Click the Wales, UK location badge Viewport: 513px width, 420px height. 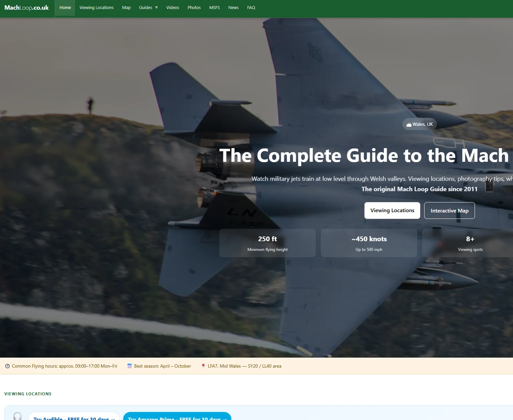coord(420,124)
